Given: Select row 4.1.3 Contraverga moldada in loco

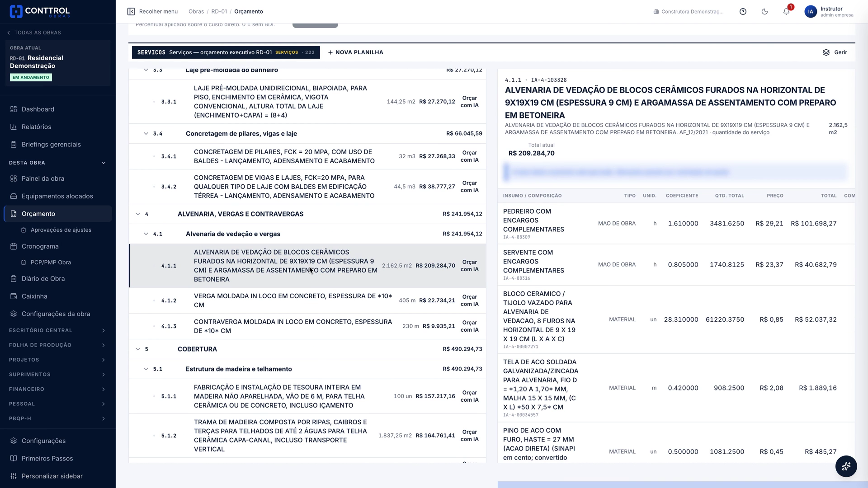Looking at the screenshot, I should [x=307, y=326].
